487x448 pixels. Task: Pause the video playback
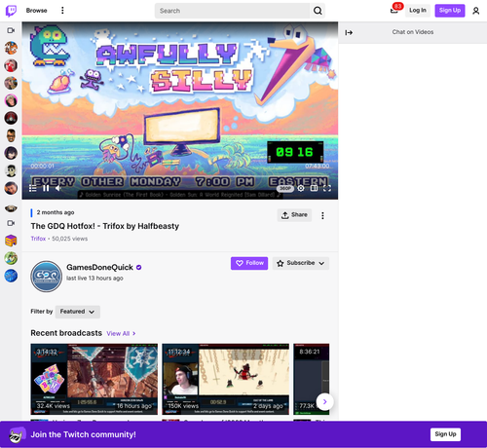[x=46, y=188]
